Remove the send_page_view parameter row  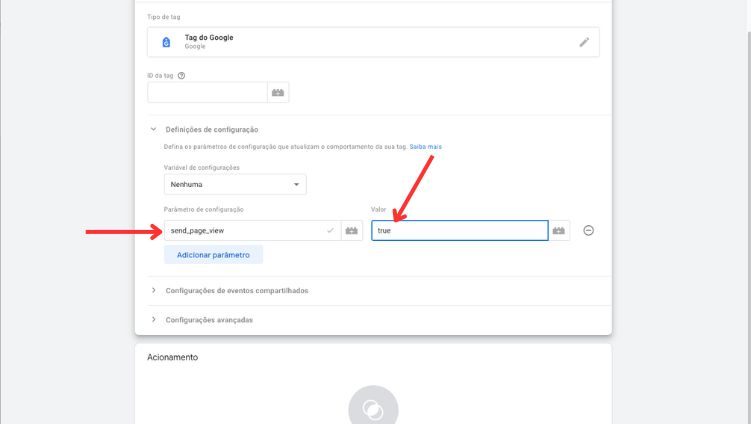click(589, 230)
